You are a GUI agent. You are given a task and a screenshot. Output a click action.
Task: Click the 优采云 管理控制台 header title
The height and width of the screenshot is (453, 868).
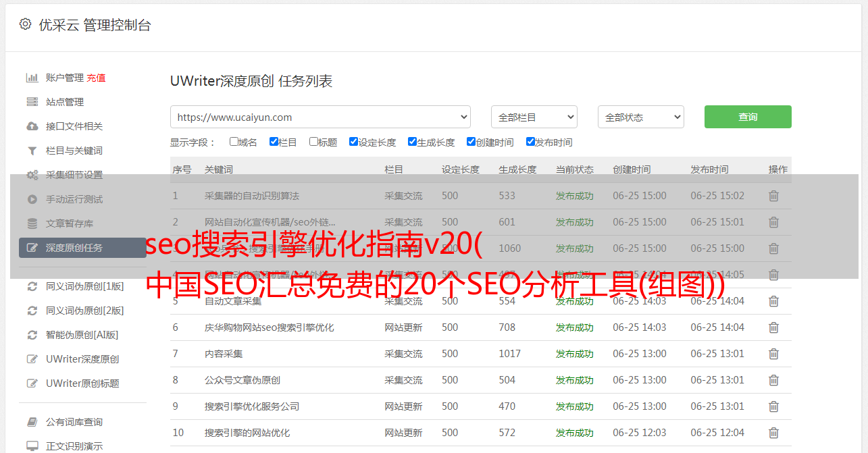(x=95, y=25)
